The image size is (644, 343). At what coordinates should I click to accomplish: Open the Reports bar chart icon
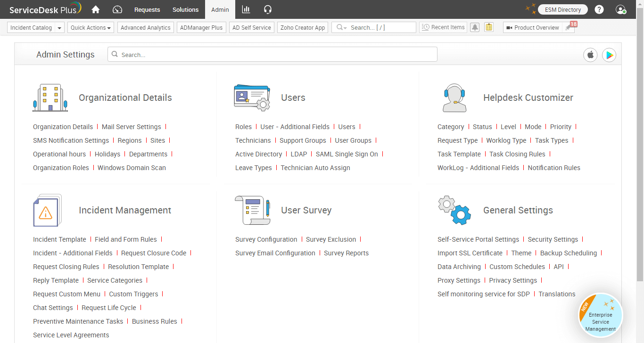tap(246, 9)
